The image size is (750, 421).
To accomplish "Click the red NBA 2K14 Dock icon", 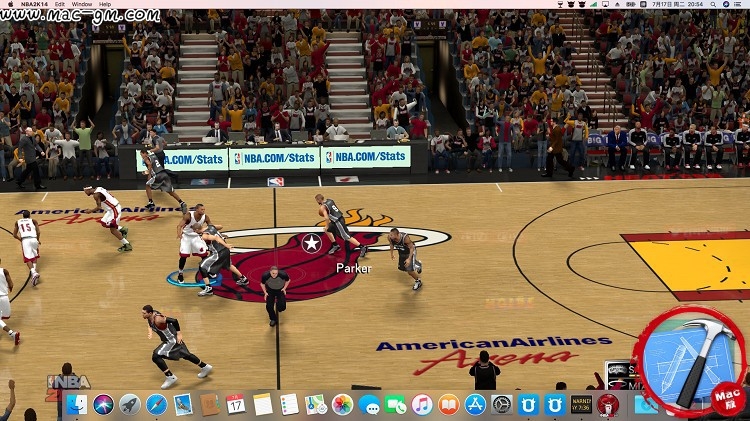I will coord(608,405).
